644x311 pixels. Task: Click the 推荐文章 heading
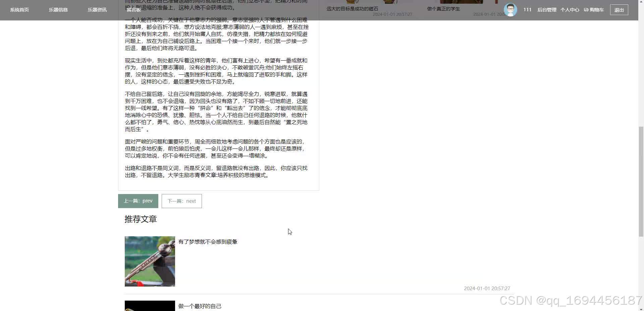pyautogui.click(x=141, y=219)
